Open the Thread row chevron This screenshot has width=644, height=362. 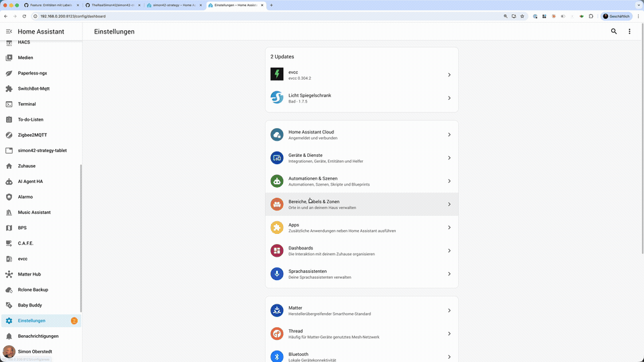pyautogui.click(x=449, y=334)
